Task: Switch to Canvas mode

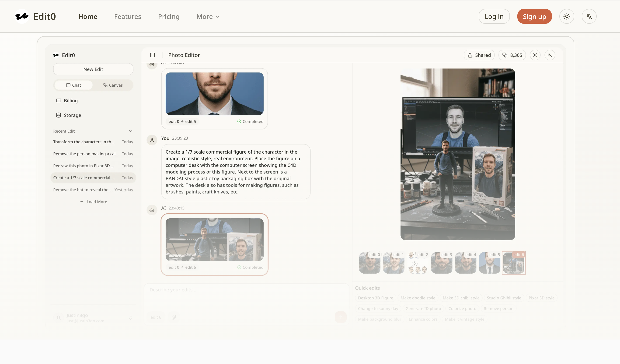Action: point(113,85)
